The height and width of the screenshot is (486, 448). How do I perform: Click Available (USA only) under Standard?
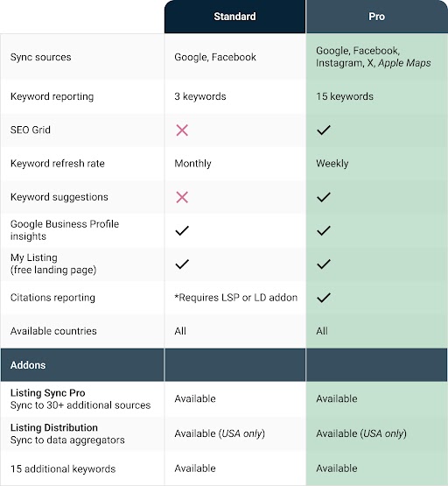(x=220, y=433)
